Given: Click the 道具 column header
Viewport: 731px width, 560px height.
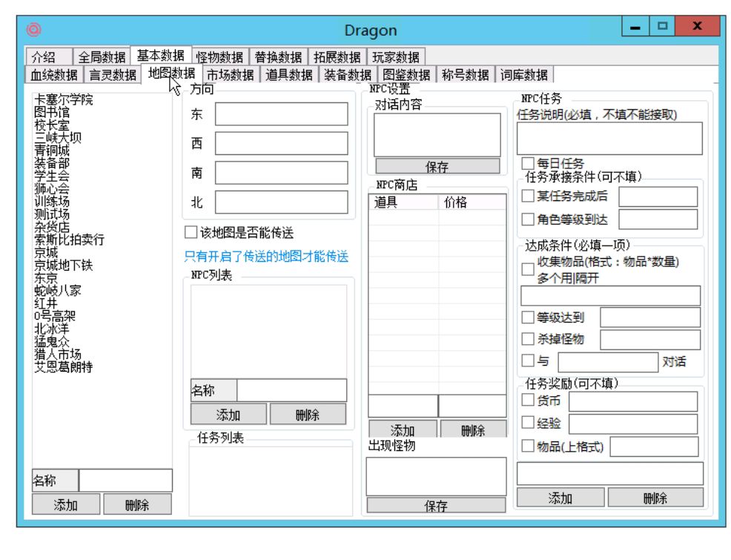Looking at the screenshot, I should (x=403, y=202).
